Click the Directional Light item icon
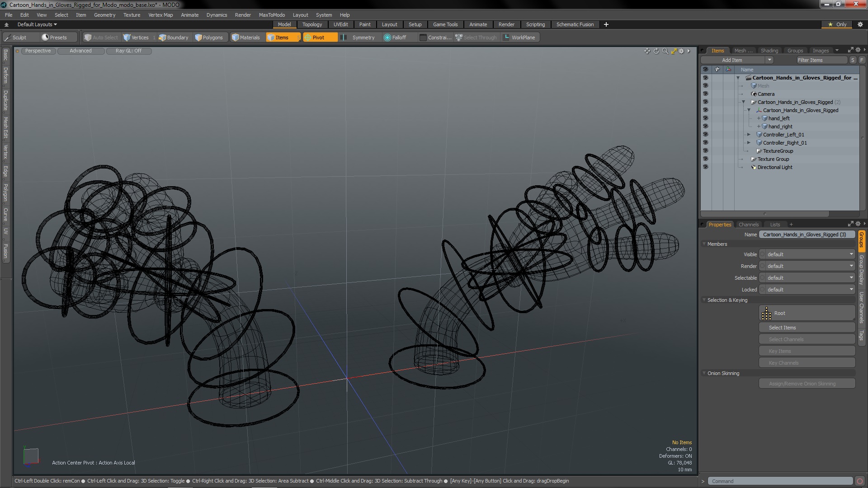Image resolution: width=868 pixels, height=488 pixels. [754, 167]
